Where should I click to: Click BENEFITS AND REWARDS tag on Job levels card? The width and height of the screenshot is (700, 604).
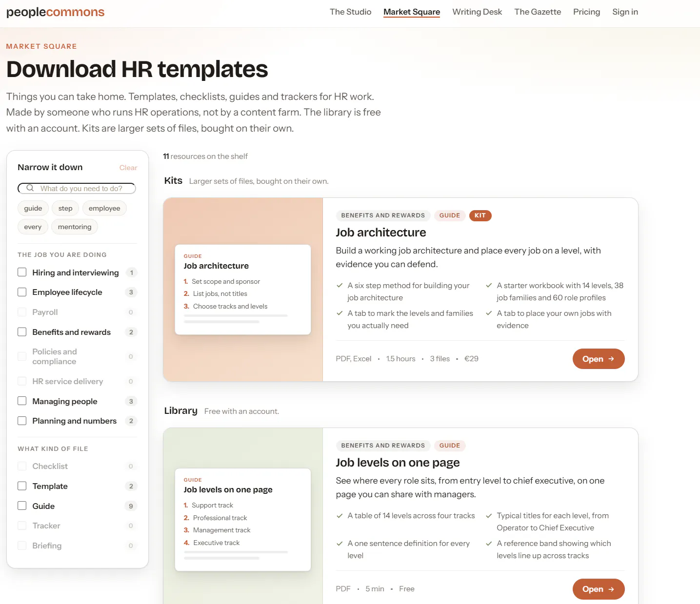383,446
